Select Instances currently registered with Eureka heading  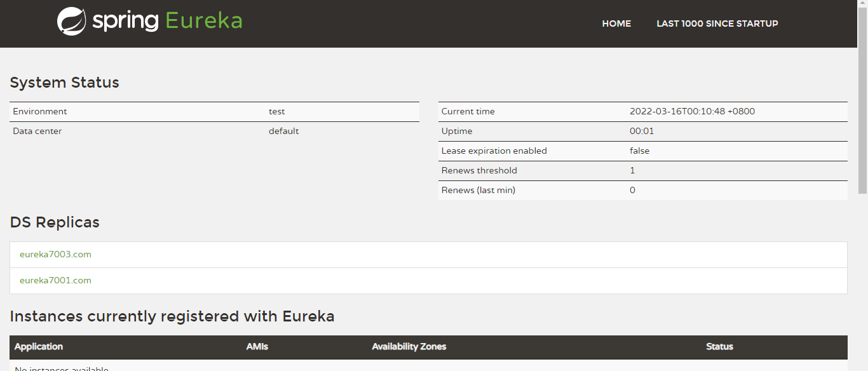tap(172, 316)
